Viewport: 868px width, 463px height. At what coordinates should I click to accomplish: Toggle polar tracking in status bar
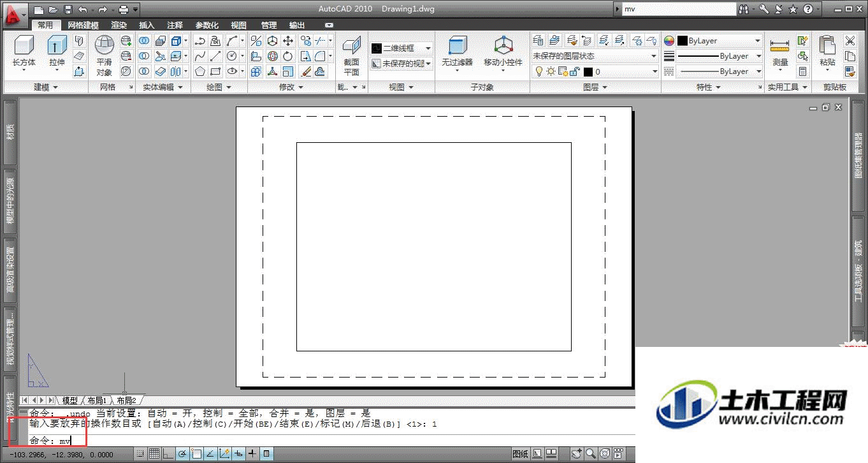click(182, 454)
